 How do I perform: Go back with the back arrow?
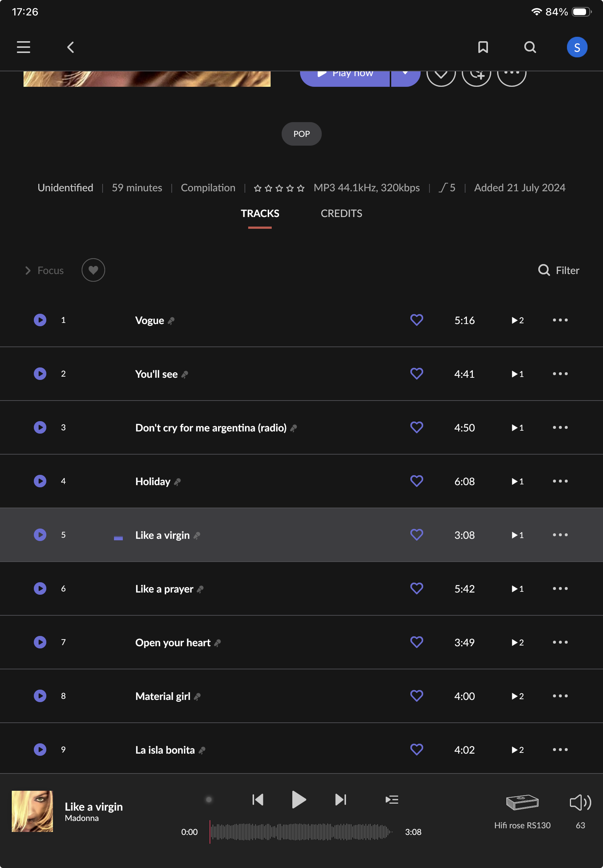point(71,47)
